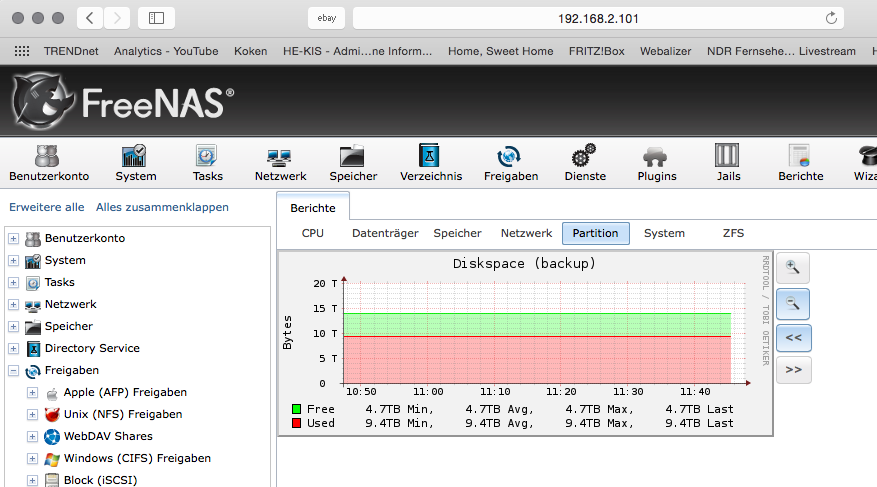Click the red Used legend swatch
The width and height of the screenshot is (877, 487).
296,423
